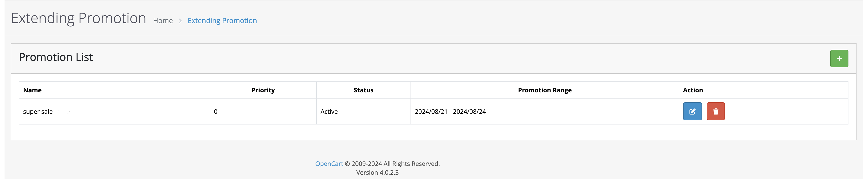Edit the super sale promotion

pyautogui.click(x=692, y=111)
